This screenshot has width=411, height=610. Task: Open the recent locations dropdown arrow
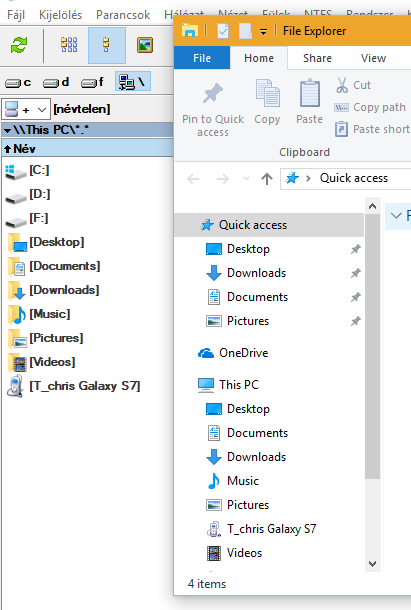coord(246,179)
